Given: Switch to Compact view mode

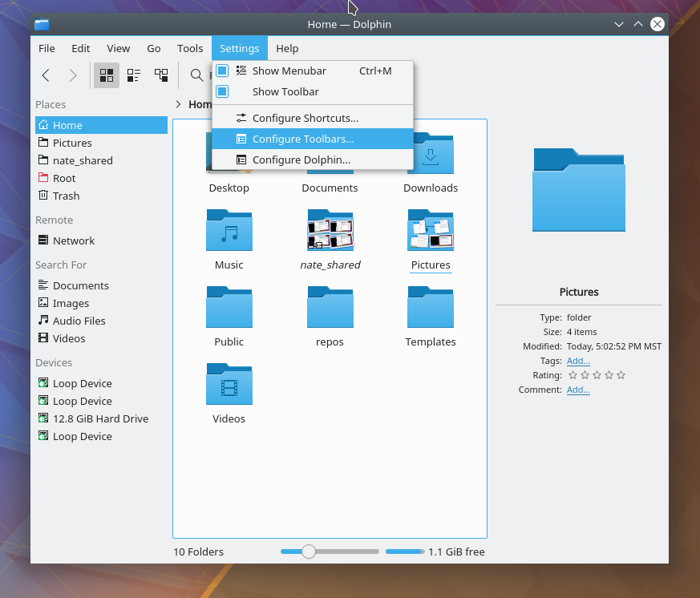Looking at the screenshot, I should click(x=133, y=75).
